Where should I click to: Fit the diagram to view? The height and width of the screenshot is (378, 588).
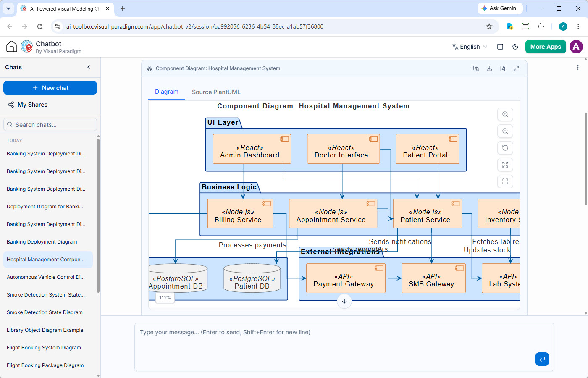505,165
